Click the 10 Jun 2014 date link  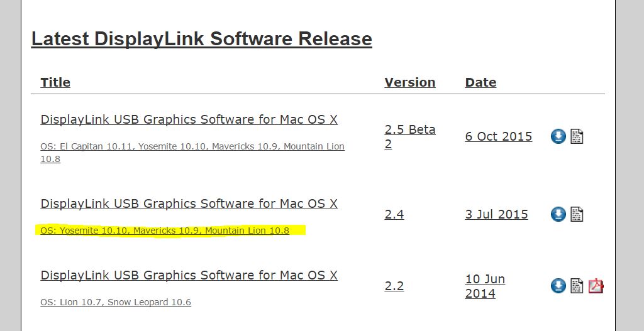tap(485, 286)
